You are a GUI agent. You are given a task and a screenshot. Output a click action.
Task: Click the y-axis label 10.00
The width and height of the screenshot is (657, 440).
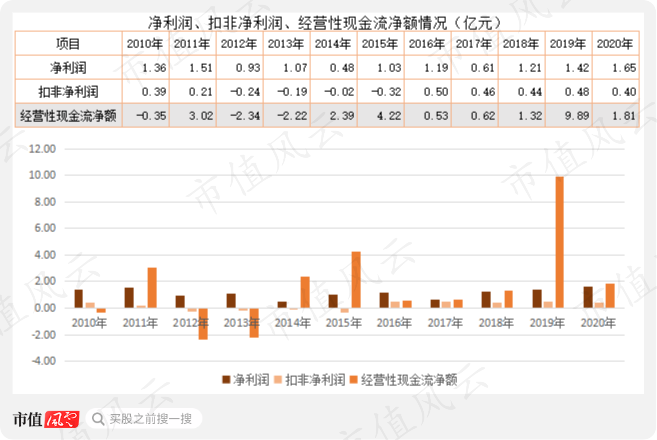tap(42, 175)
